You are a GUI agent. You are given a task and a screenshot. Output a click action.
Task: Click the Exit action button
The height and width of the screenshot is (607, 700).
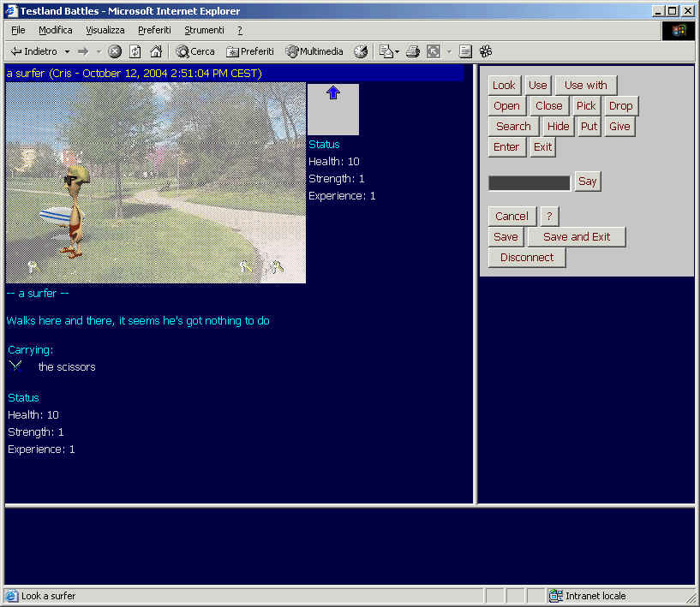pyautogui.click(x=542, y=146)
